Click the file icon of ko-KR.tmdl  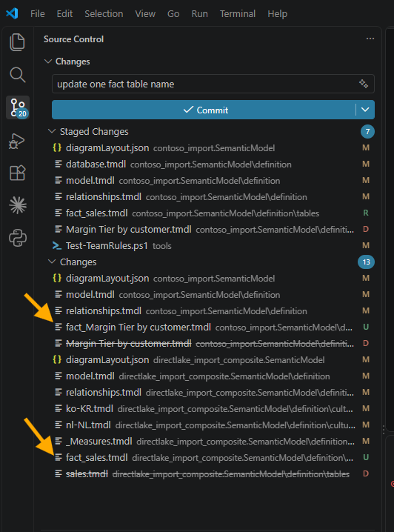pyautogui.click(x=59, y=408)
